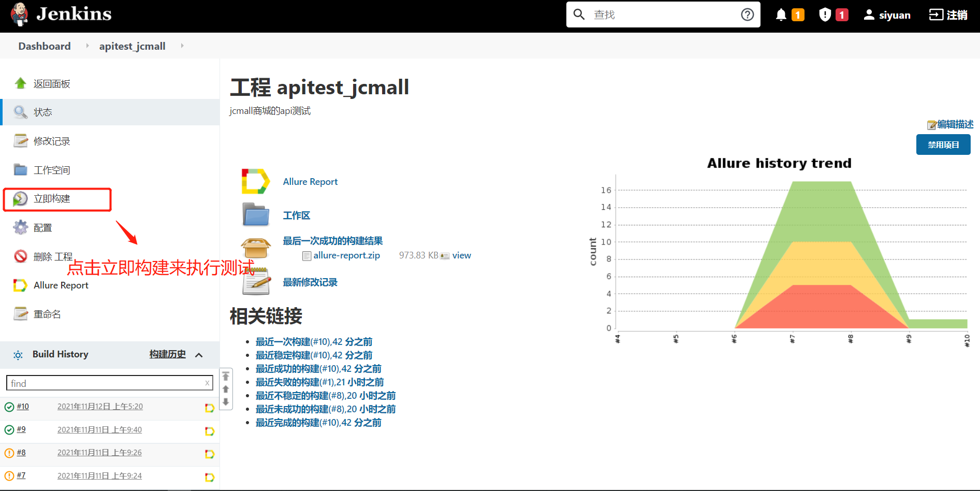Image resolution: width=980 pixels, height=491 pixels.
Task: Open security warnings shield icon
Action: tap(825, 15)
